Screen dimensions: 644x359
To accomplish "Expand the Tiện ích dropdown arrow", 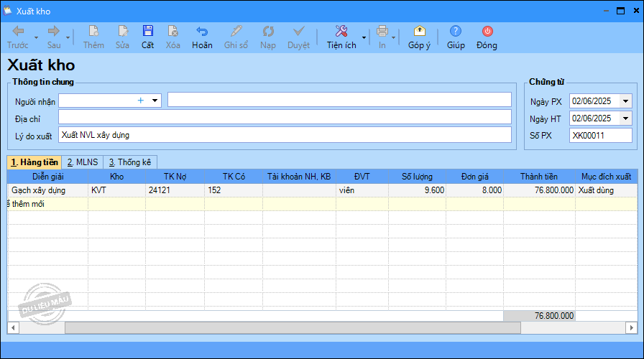I will (x=364, y=37).
